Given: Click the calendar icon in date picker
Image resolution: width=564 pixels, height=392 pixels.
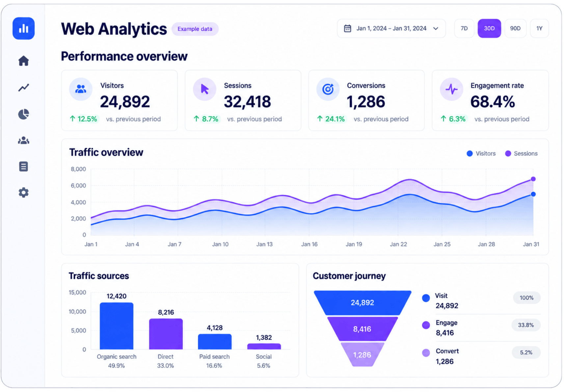Looking at the screenshot, I should (x=347, y=29).
